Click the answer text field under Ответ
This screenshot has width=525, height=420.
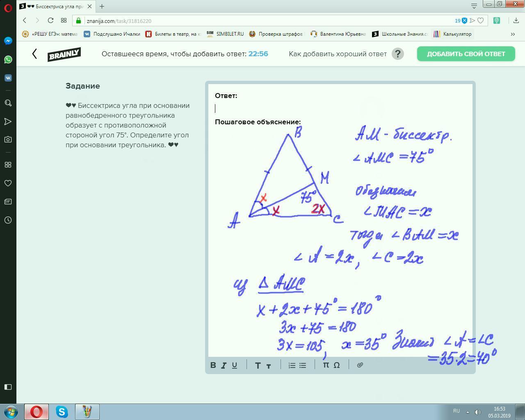pos(340,108)
